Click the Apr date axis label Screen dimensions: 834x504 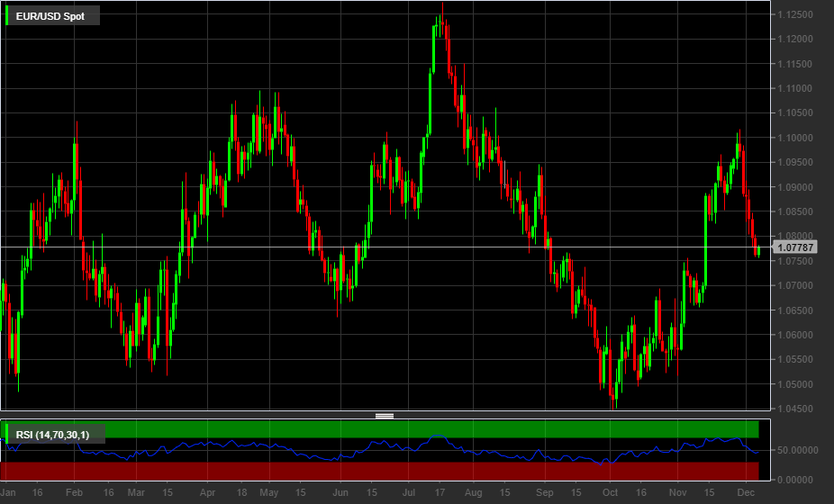[208, 493]
